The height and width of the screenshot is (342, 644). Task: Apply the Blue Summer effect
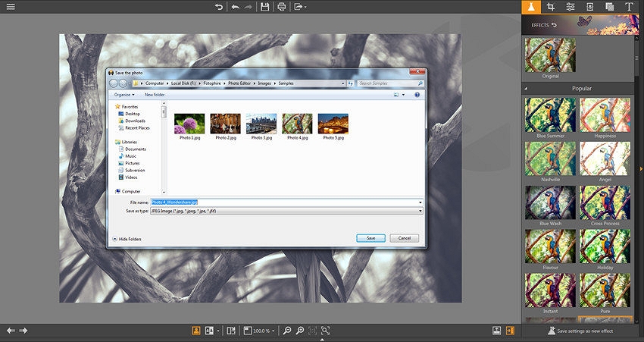coord(550,115)
